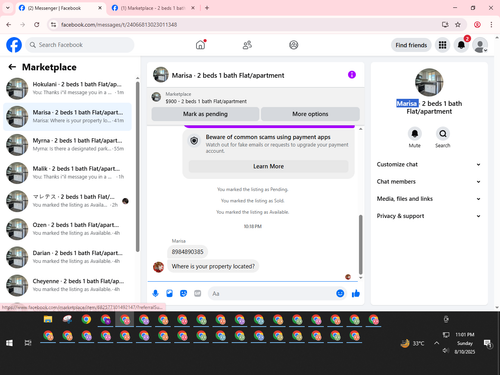Viewport: 500px width, 375px height.
Task: Open the Darian conversation
Action: pyautogui.click(x=67, y=257)
